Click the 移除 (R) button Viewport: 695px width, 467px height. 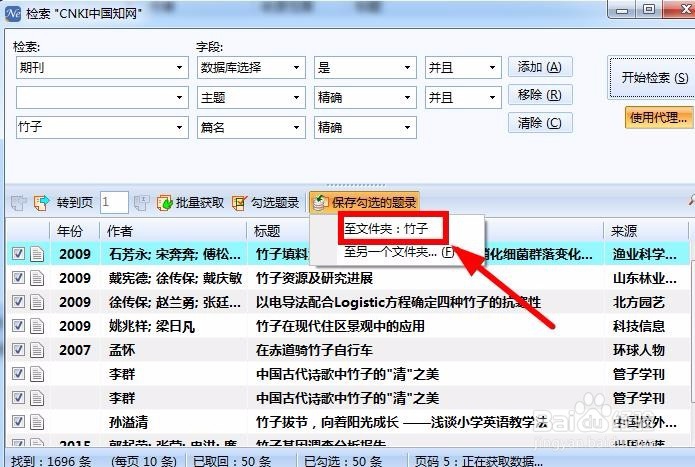tap(540, 95)
